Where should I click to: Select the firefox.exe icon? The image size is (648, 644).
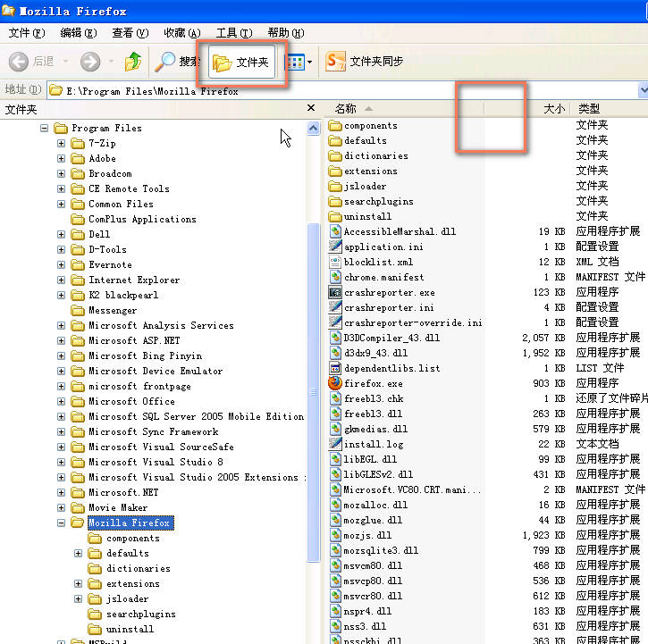coord(335,383)
